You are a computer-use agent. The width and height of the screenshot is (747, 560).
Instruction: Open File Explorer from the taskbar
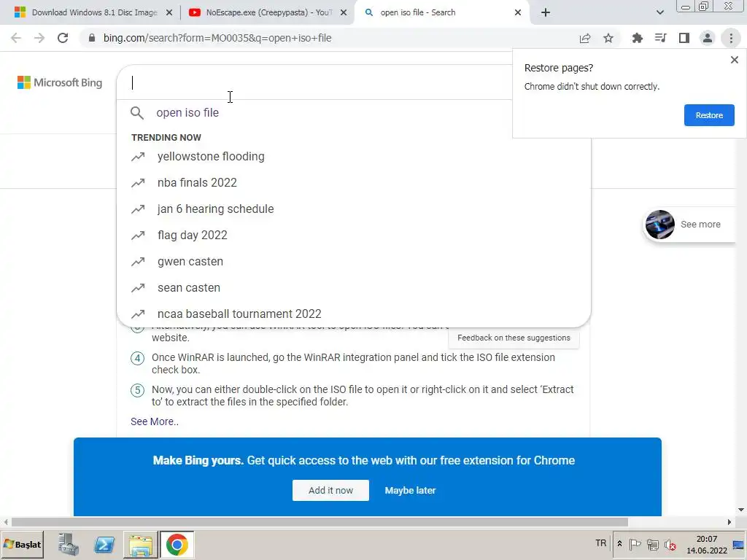pos(141,544)
